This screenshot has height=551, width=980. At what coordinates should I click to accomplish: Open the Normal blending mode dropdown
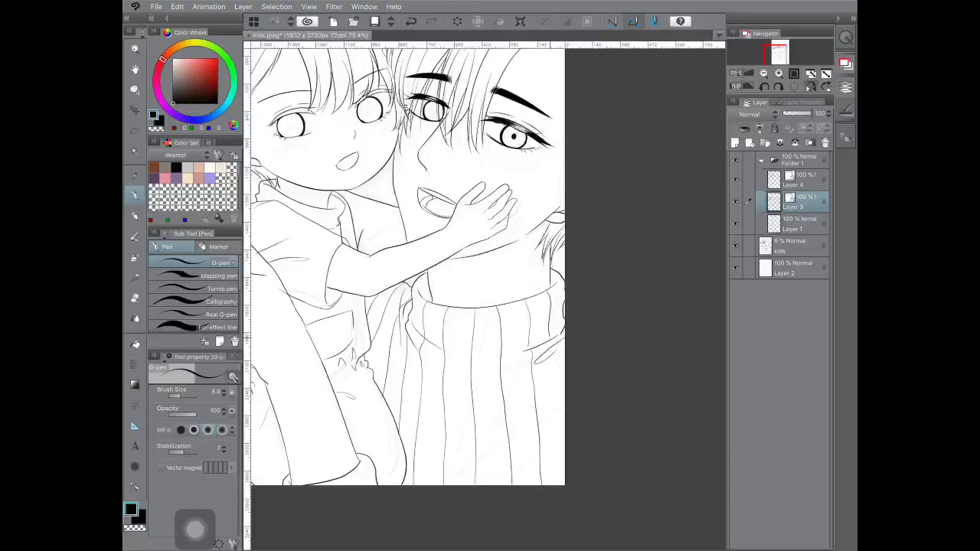pos(759,114)
